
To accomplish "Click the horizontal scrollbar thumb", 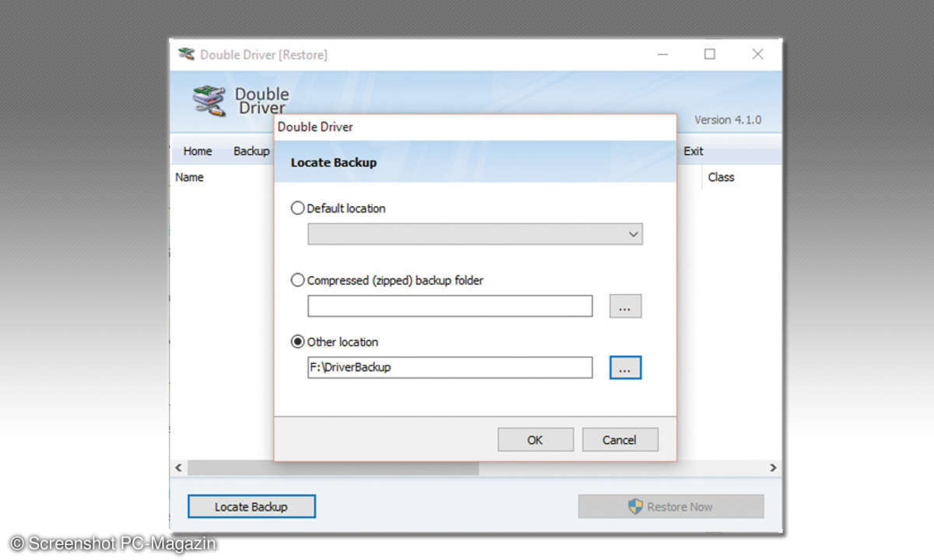I will pyautogui.click(x=333, y=468).
